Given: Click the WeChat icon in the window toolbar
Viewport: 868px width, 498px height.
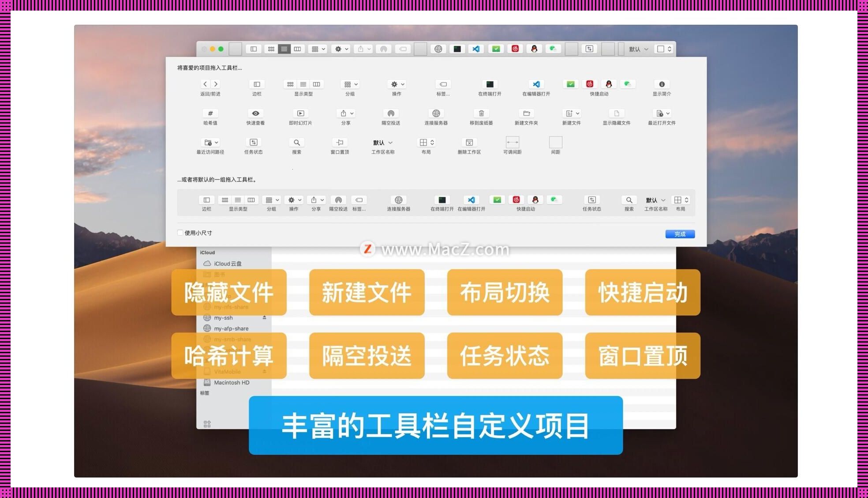Looking at the screenshot, I should click(553, 49).
